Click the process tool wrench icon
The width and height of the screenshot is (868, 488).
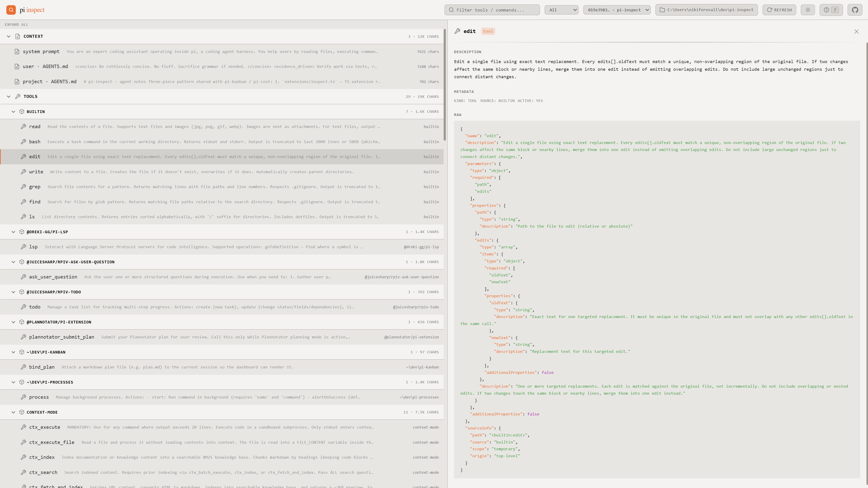pos(23,397)
